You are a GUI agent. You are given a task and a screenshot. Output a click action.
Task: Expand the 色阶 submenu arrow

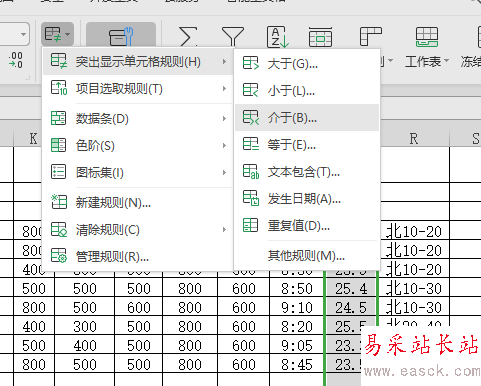pos(224,146)
